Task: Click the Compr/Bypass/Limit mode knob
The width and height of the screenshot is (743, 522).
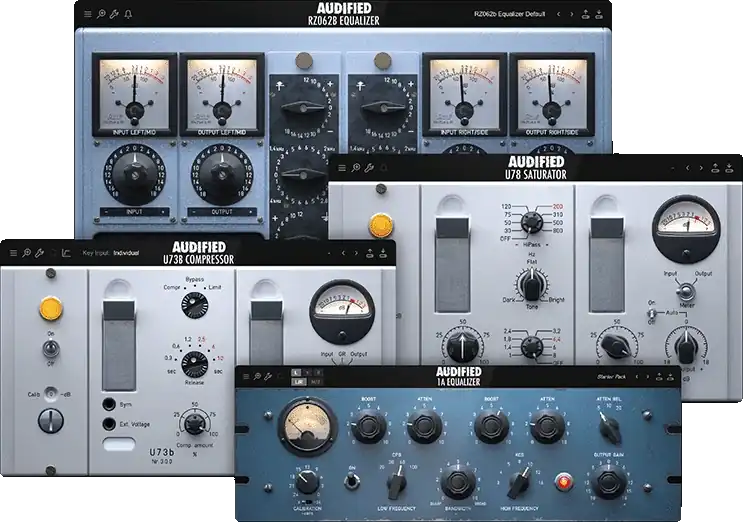Action: pyautogui.click(x=194, y=306)
